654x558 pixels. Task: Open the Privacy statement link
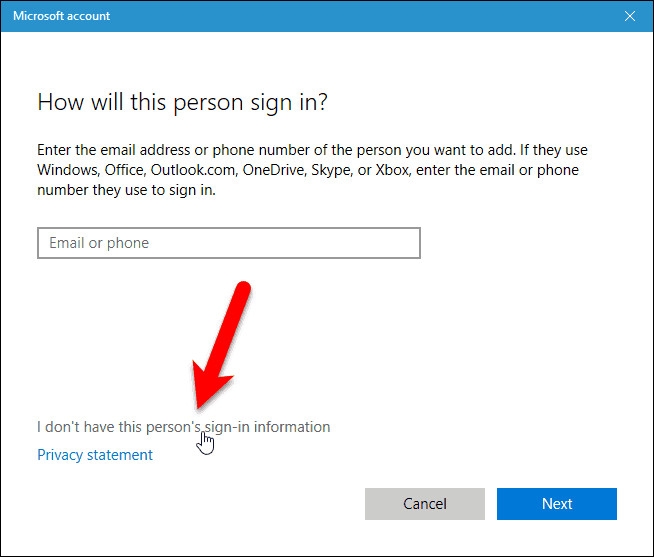pos(95,455)
